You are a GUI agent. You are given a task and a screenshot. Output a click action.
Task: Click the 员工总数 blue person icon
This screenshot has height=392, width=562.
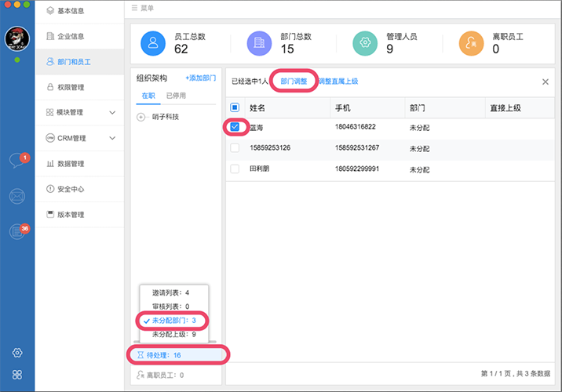tap(154, 43)
